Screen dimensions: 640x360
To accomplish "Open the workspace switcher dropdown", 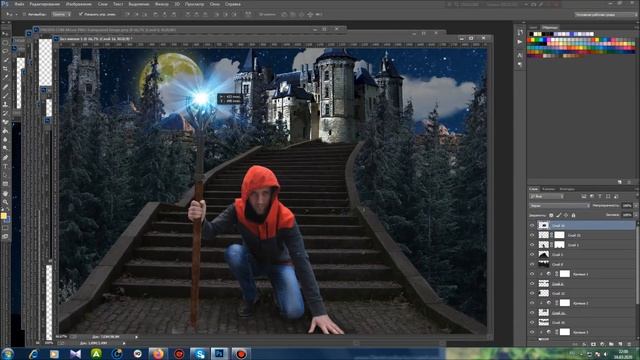I will coord(605,14).
